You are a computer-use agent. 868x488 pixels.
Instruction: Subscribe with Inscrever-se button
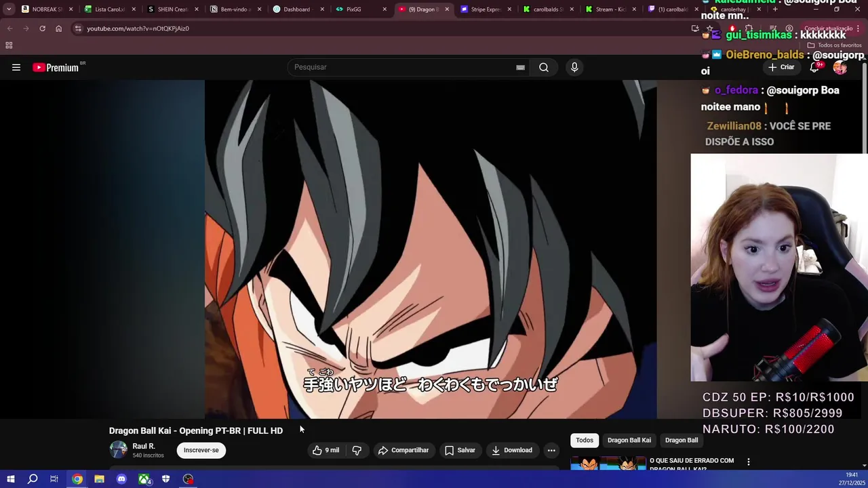click(201, 450)
